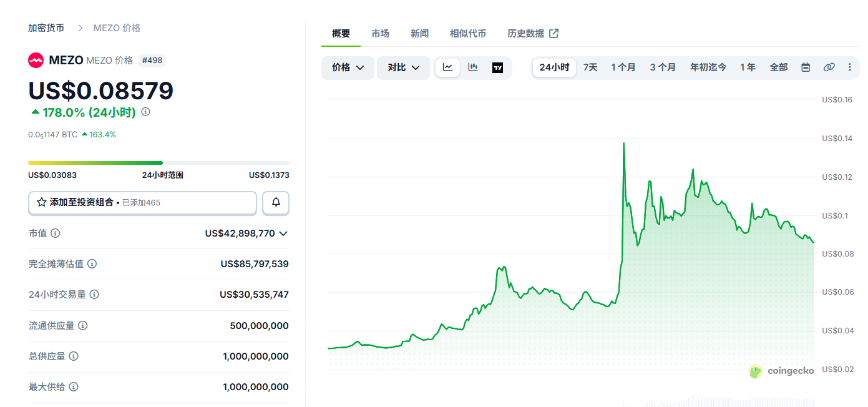
Task: Open info icon beside 流通供应量
Action: [x=82, y=325]
